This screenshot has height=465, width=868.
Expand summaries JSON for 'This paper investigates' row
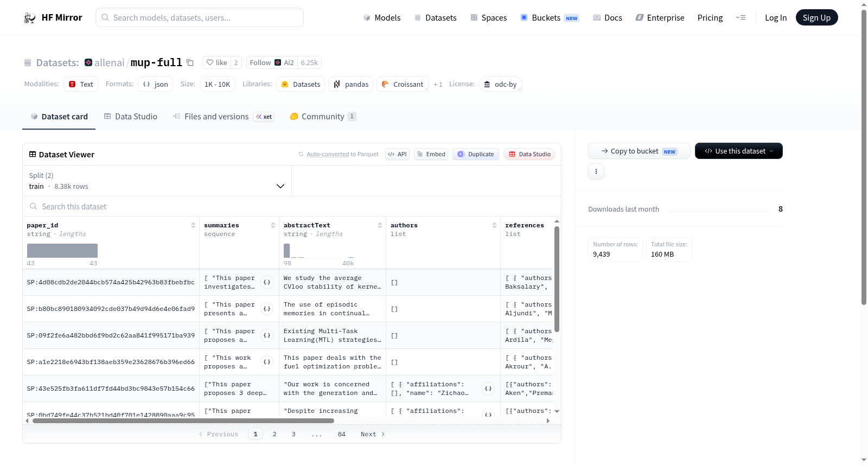point(267,282)
